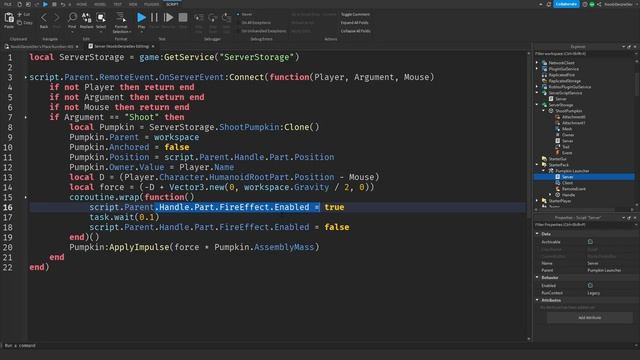Switch to the VIEW ribbon tab
This screenshot has width=640, height=360.
(x=133, y=4)
